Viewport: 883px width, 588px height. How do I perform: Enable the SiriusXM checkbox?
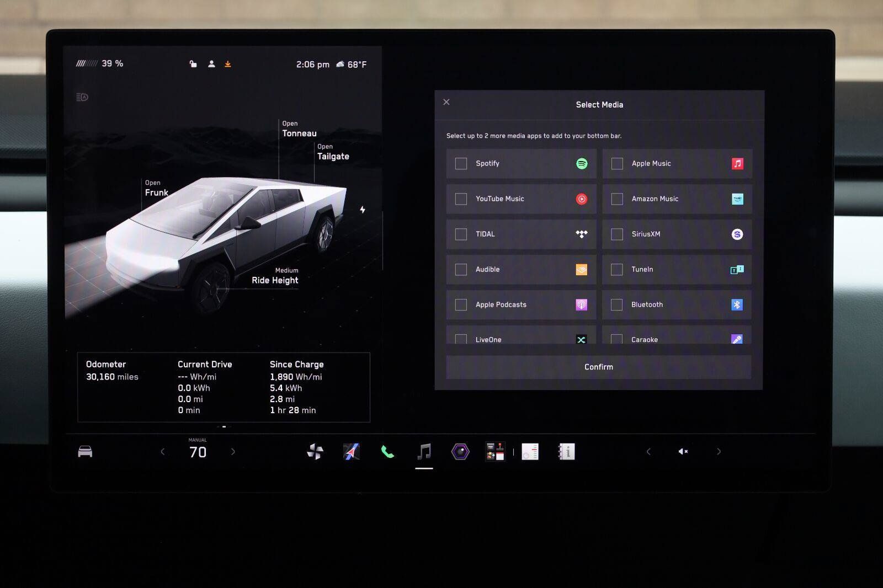[x=617, y=234]
